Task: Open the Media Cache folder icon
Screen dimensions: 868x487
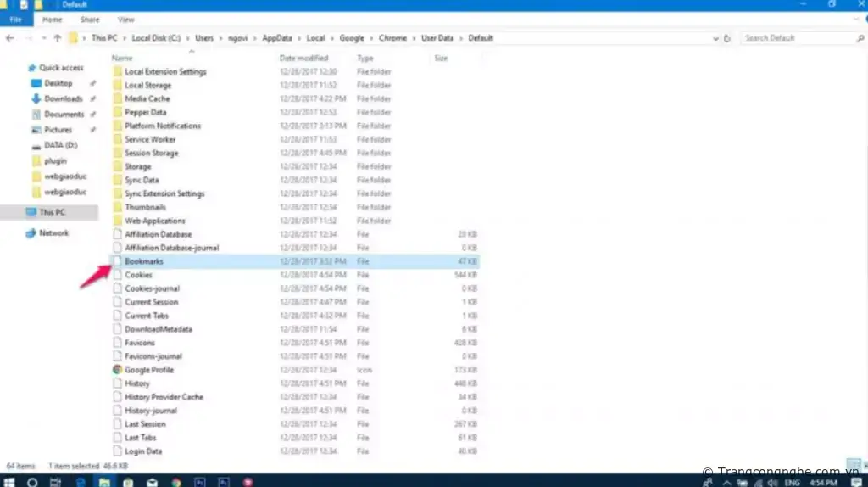Action: point(118,98)
